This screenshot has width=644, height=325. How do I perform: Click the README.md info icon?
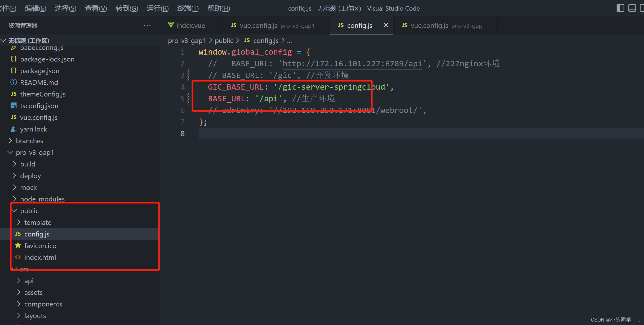pos(14,82)
